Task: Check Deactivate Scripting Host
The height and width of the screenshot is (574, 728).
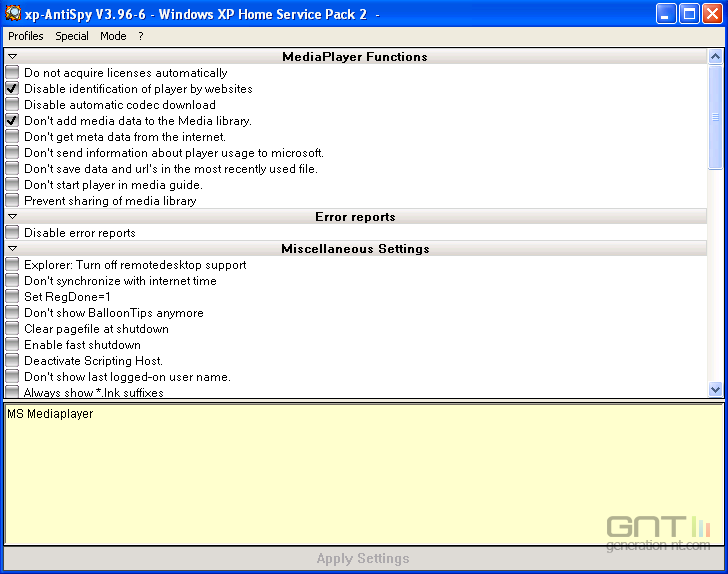Action: (12, 360)
